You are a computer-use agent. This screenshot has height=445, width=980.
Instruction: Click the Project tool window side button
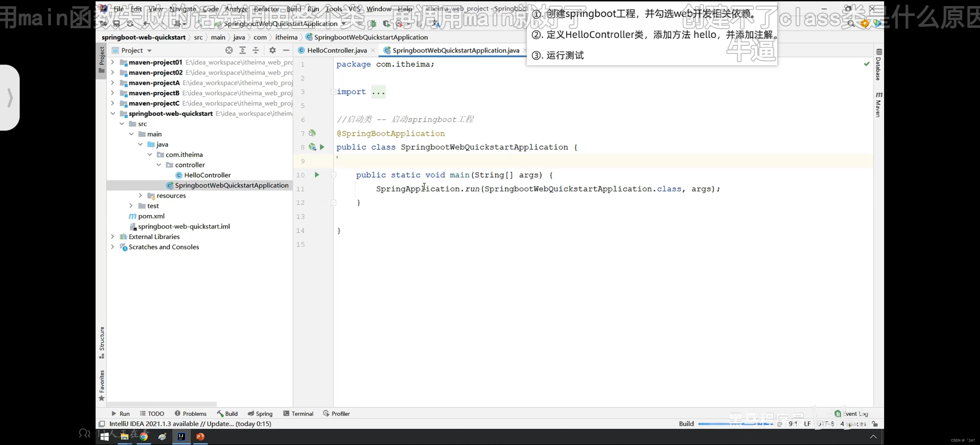click(x=101, y=60)
